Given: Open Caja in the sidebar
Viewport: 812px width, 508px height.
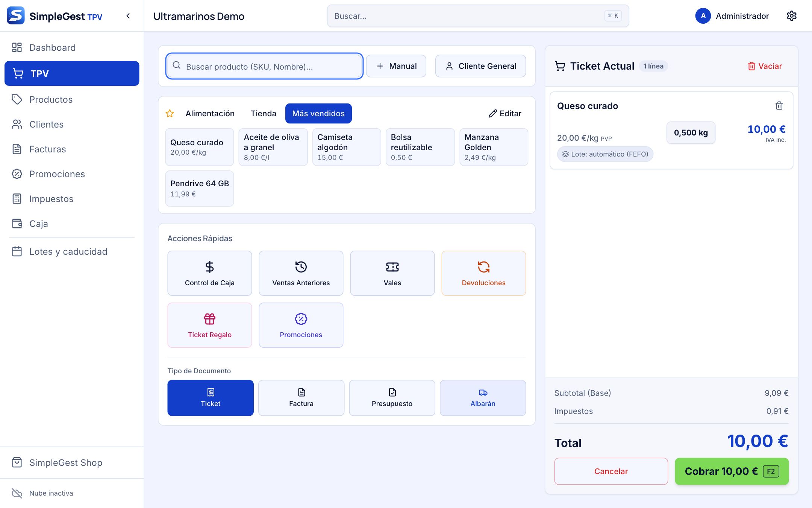Looking at the screenshot, I should click(x=72, y=224).
